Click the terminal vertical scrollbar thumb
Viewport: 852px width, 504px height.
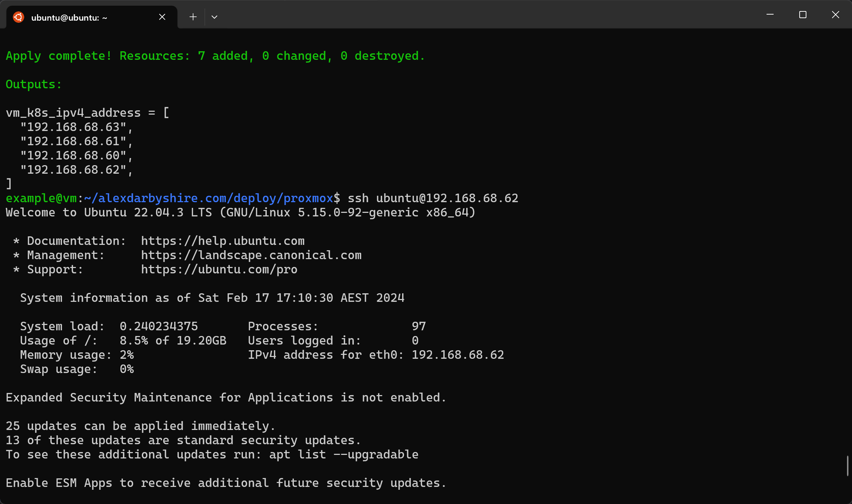[x=848, y=466]
